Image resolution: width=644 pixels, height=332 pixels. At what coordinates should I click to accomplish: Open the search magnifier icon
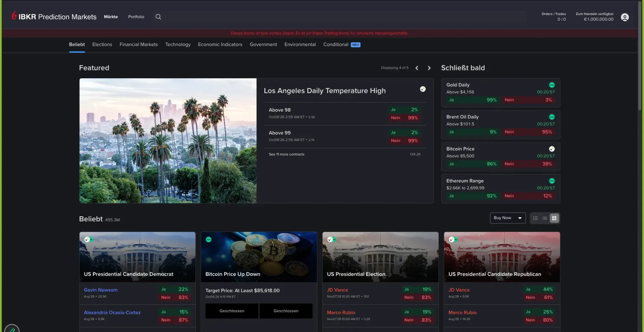point(158,17)
